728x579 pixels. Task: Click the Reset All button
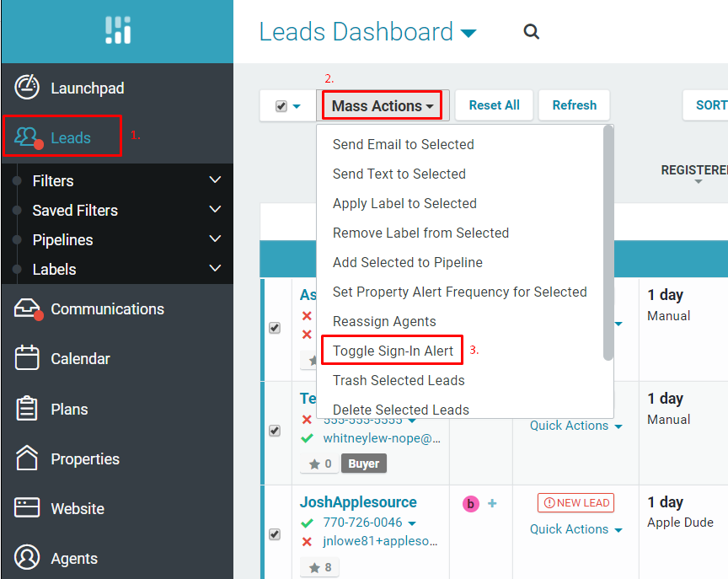click(x=494, y=105)
